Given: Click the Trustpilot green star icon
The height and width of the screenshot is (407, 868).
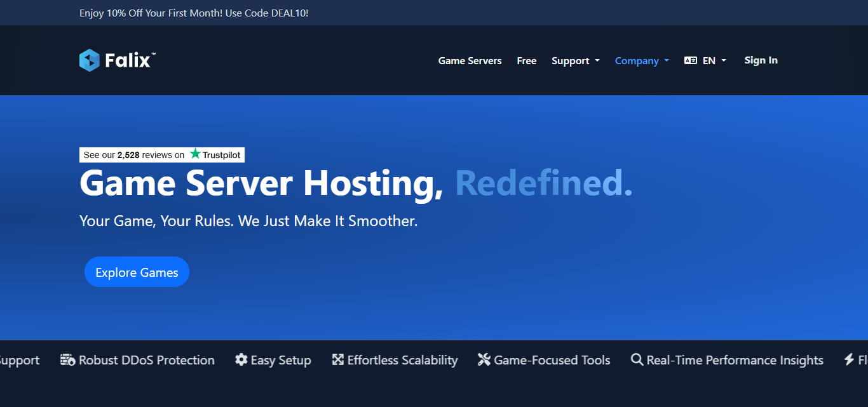Looking at the screenshot, I should pos(195,154).
